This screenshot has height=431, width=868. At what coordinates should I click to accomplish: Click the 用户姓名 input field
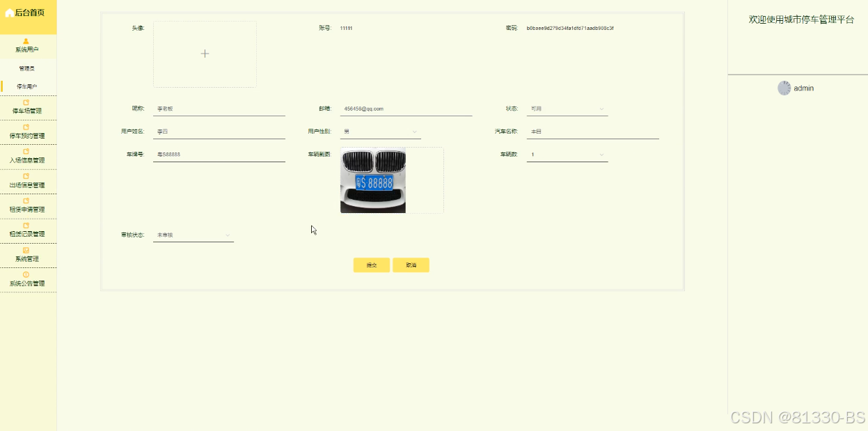(219, 132)
